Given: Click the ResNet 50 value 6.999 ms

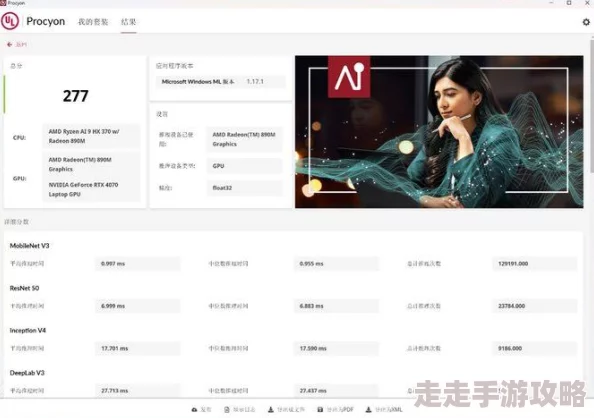Looking at the screenshot, I should click(138, 306).
